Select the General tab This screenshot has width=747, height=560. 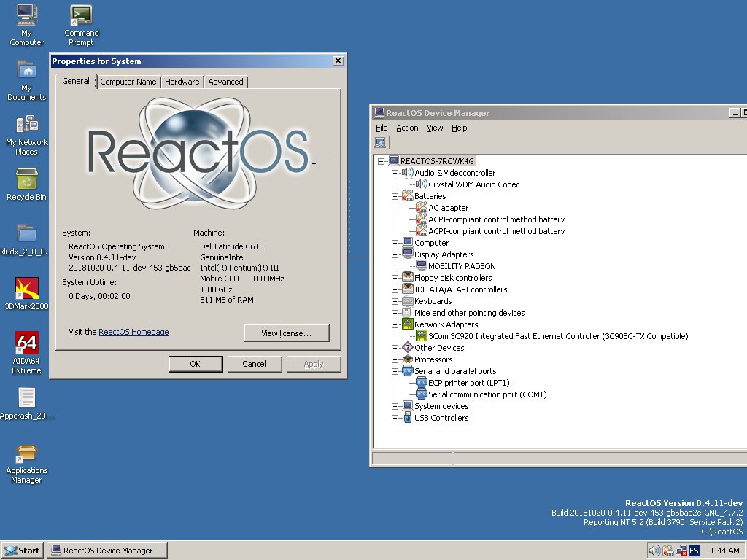point(76,81)
